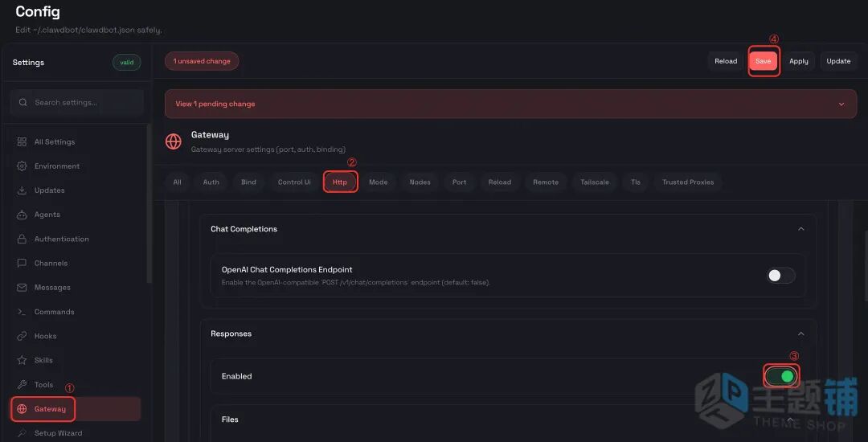Expand the View 1 pending change banner
The width and height of the screenshot is (868, 442).
tap(841, 104)
